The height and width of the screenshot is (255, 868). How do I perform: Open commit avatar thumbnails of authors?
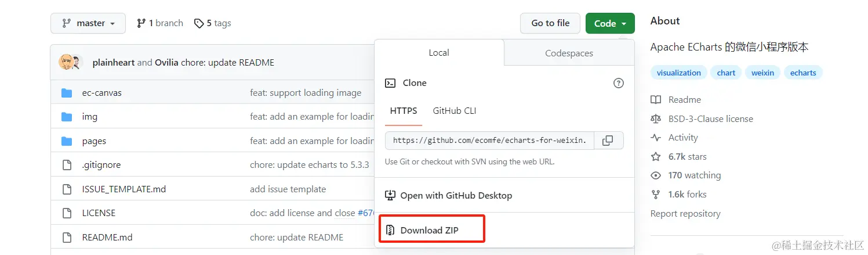pyautogui.click(x=71, y=62)
